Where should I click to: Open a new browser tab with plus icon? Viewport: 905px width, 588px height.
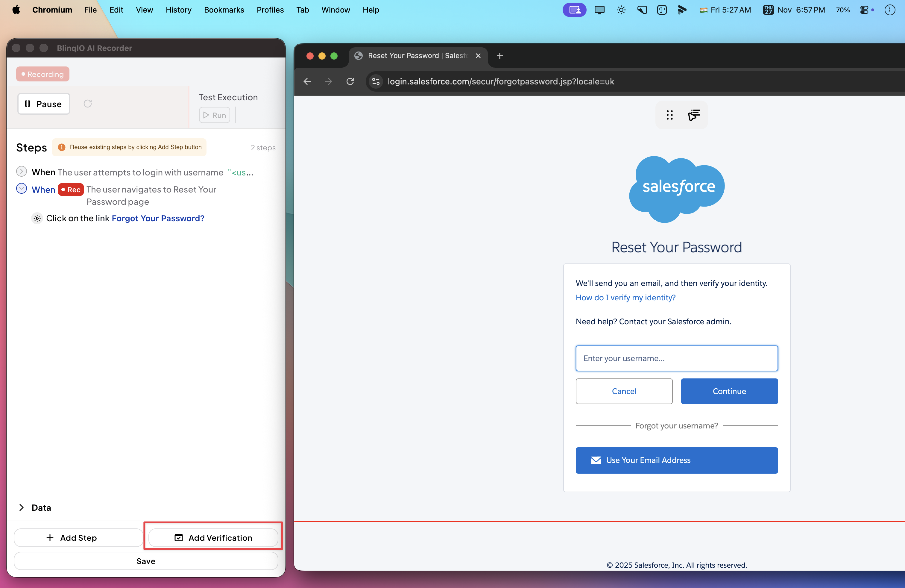(500, 56)
